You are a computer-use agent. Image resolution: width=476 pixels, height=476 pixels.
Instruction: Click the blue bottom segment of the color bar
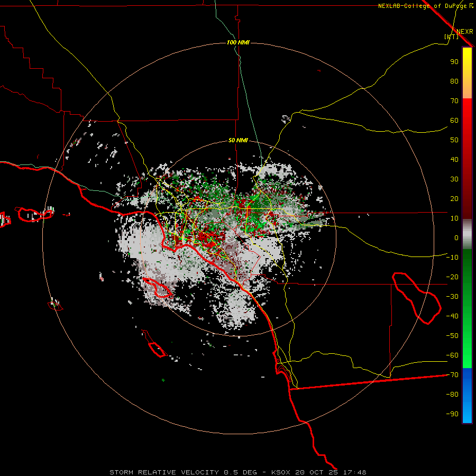467,396
